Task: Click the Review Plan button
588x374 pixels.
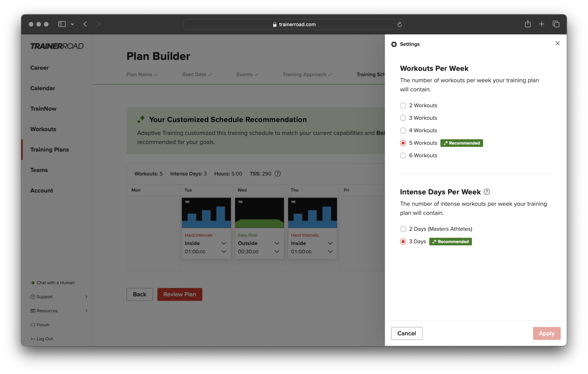Action: click(x=179, y=294)
